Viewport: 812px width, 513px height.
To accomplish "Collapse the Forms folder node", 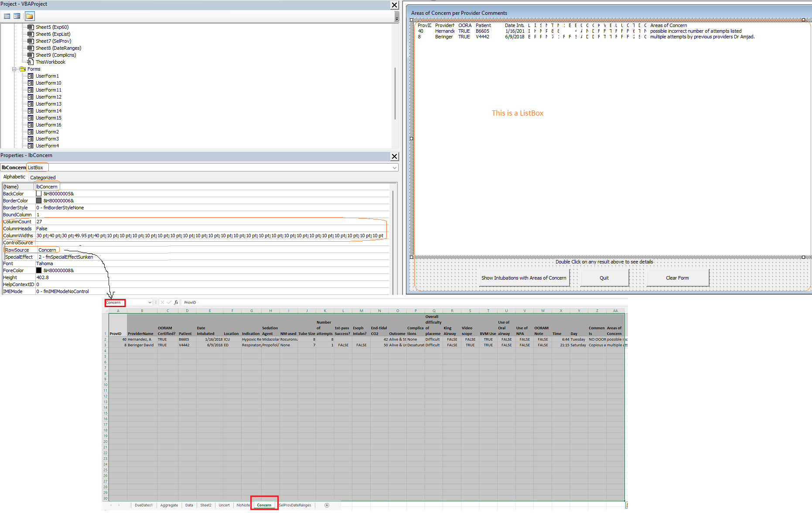I will point(14,69).
